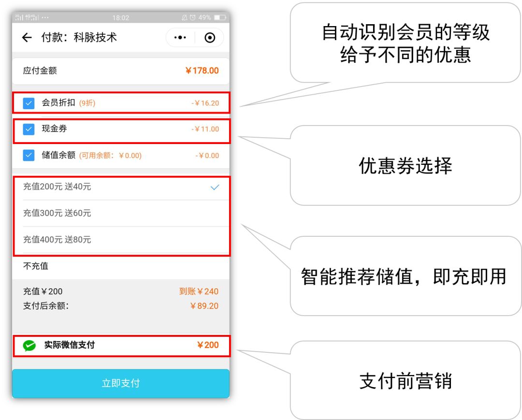Tap the capsule circle icon top right

210,37
